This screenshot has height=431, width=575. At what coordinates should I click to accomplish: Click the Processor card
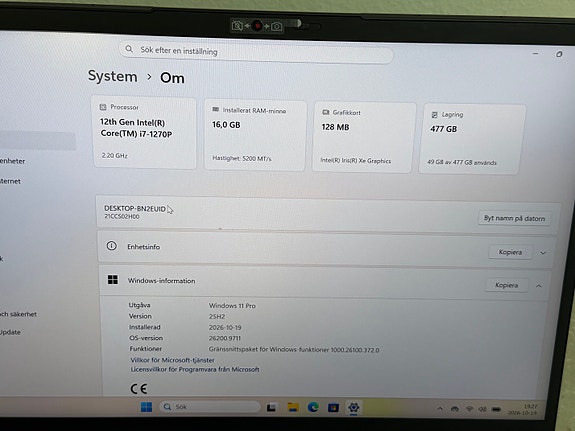point(144,132)
